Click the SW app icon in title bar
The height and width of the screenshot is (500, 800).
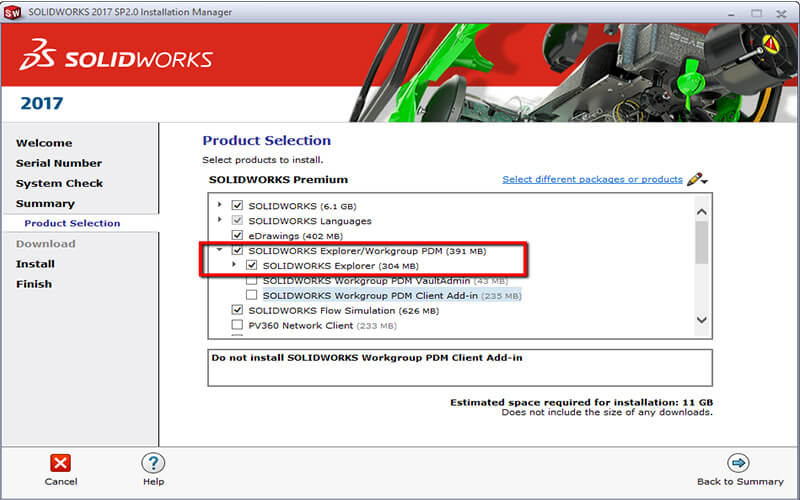click(12, 12)
